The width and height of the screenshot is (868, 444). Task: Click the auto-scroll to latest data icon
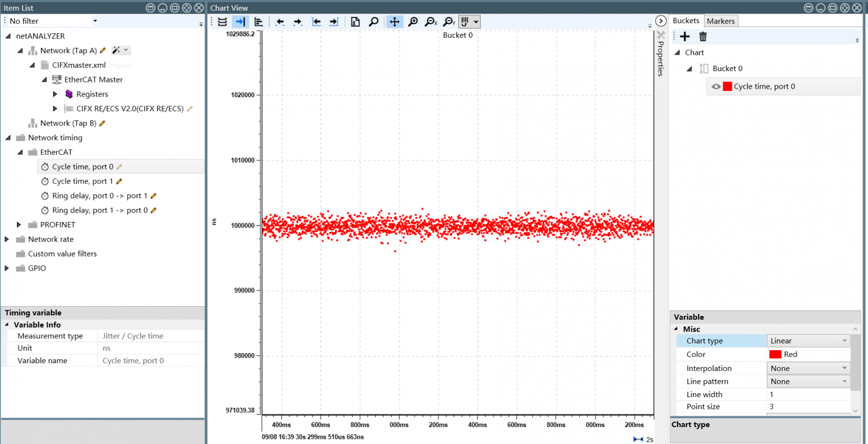(x=240, y=21)
